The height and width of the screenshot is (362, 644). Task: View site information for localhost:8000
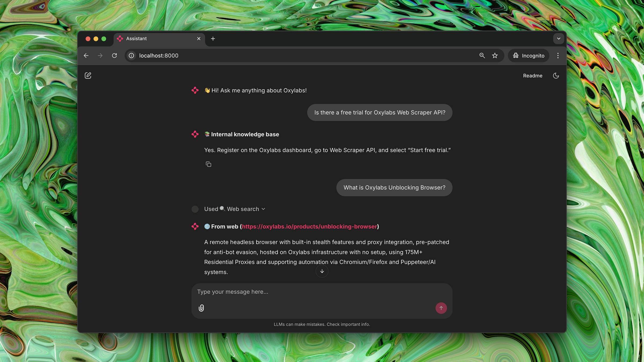click(x=131, y=56)
